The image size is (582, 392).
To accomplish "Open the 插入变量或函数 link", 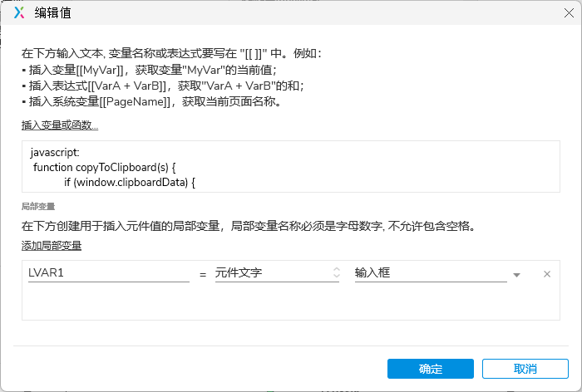I will pos(60,125).
